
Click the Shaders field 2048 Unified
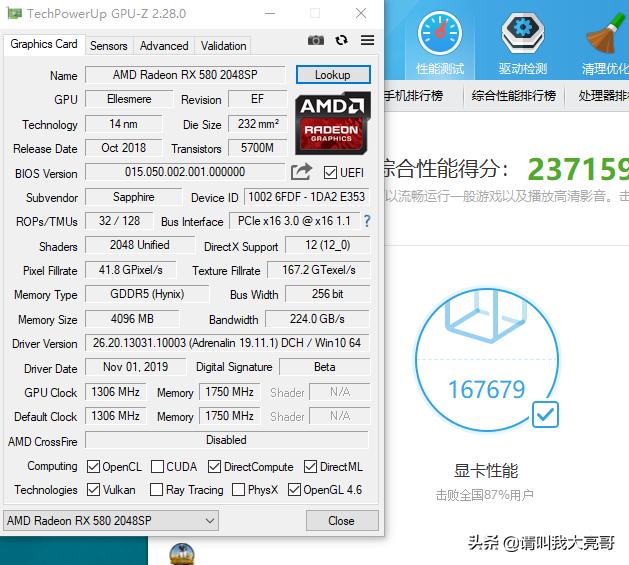140,245
